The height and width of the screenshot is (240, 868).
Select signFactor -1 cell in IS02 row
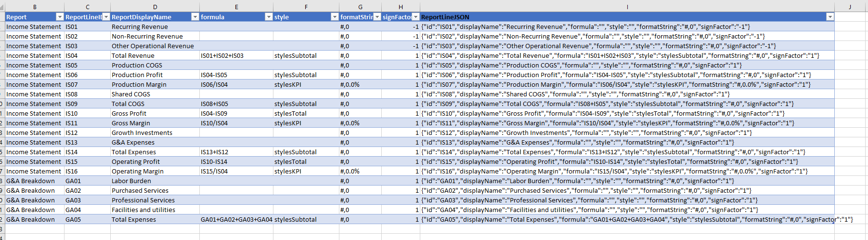coord(401,36)
